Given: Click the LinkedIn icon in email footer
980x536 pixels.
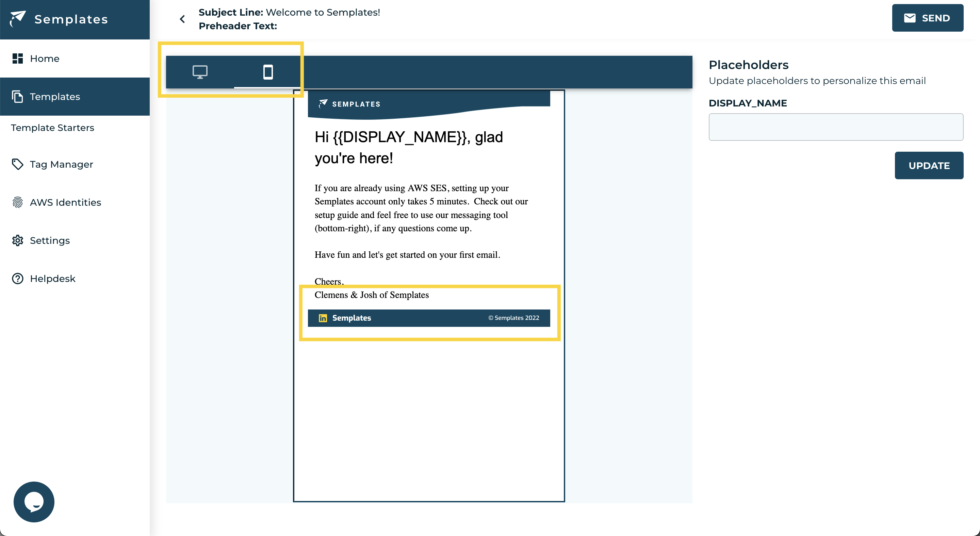Looking at the screenshot, I should 323,318.
